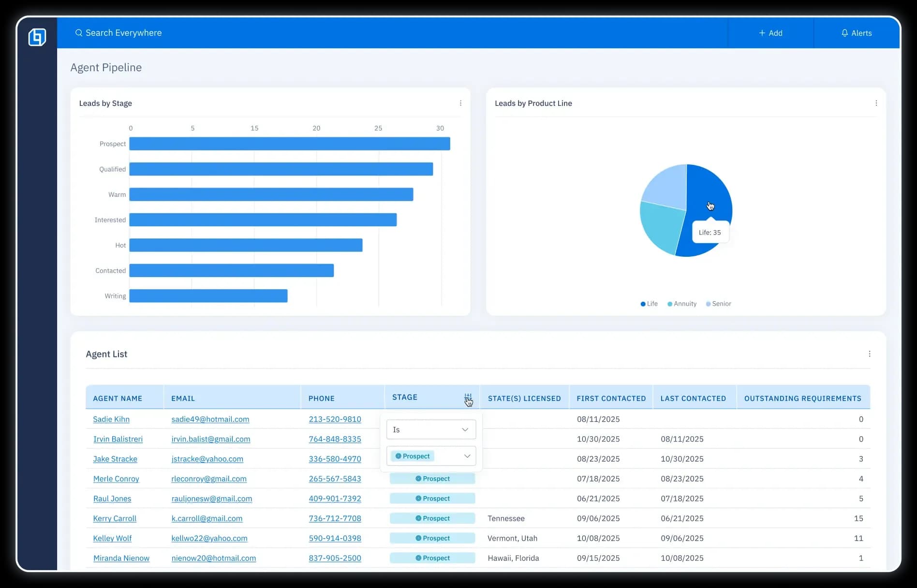Open Leads by Product Line options menu

coord(876,103)
